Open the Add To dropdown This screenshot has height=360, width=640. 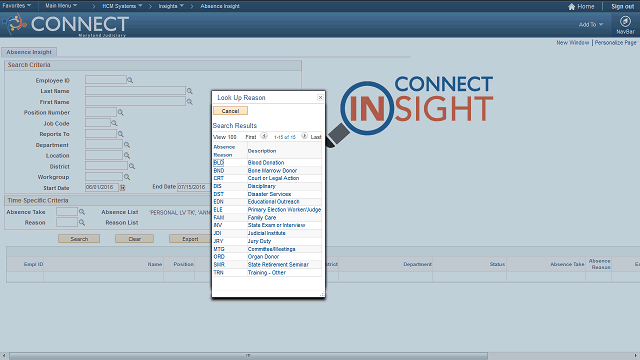tap(591, 24)
